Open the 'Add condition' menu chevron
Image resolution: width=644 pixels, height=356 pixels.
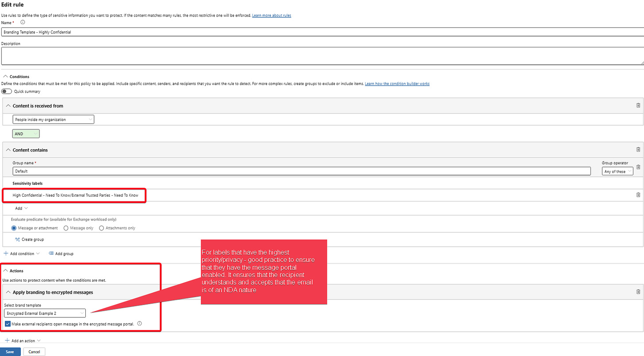(x=38, y=254)
